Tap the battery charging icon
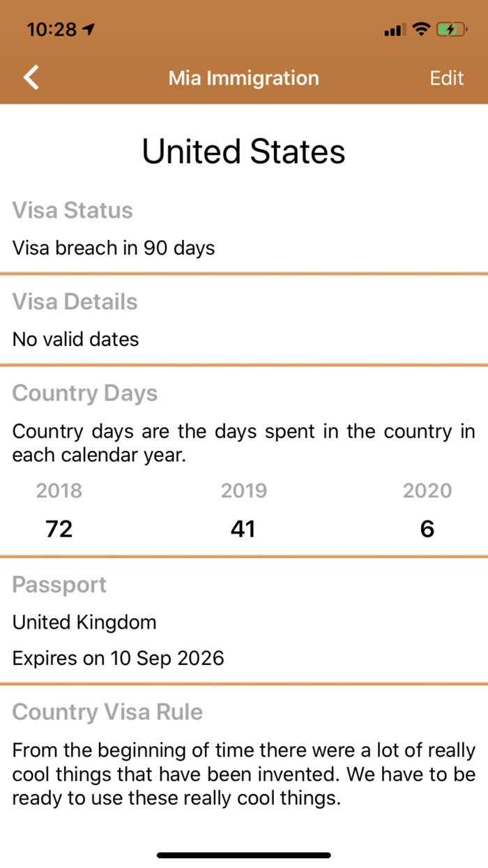 click(x=453, y=29)
